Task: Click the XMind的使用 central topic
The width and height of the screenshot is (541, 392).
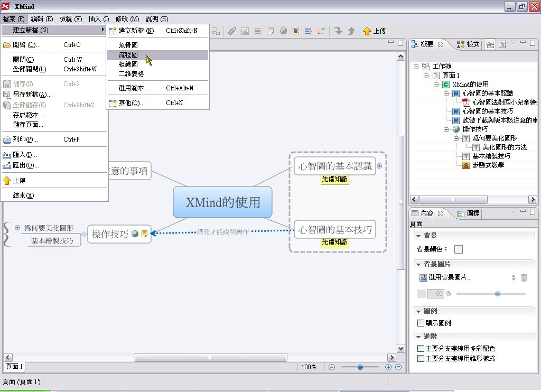Action: (x=223, y=202)
